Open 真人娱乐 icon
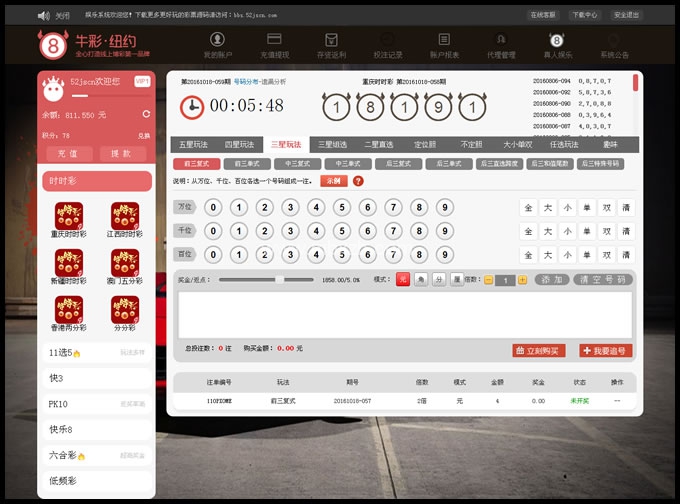 pos(557,40)
